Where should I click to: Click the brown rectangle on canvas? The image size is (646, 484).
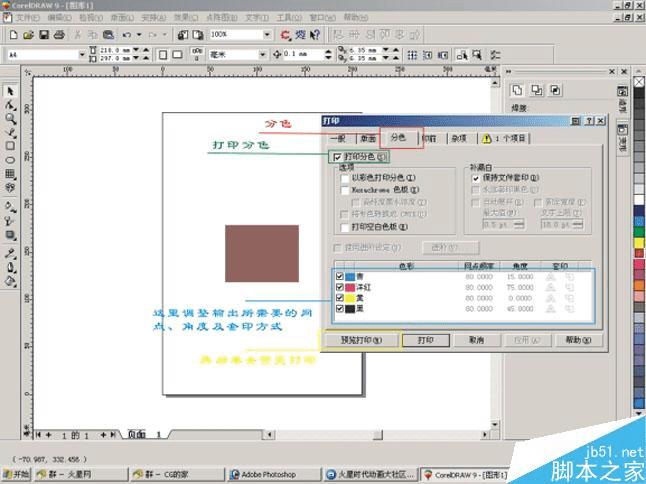pyautogui.click(x=262, y=253)
